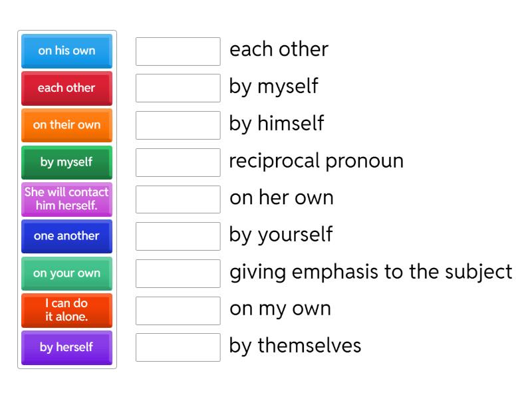Click the box beside 'reciprocal pronoun'
Screen dimensions: 532x399
177,161
